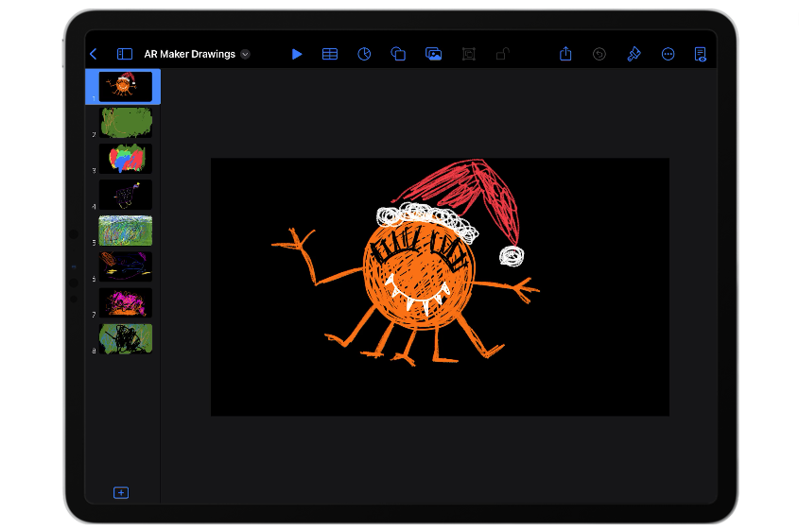Go back to the presentation manager
The height and width of the screenshot is (532, 799).
[93, 55]
